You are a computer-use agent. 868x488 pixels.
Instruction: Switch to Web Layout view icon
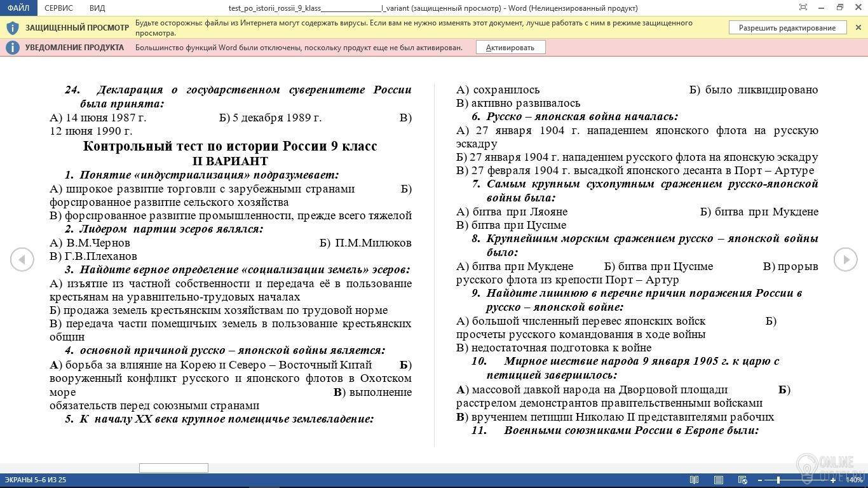click(742, 480)
